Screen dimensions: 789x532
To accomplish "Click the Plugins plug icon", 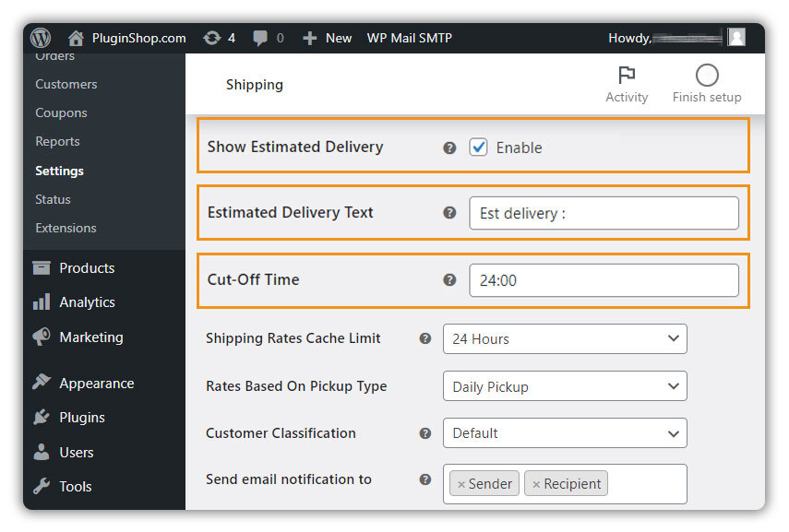I will (x=42, y=417).
